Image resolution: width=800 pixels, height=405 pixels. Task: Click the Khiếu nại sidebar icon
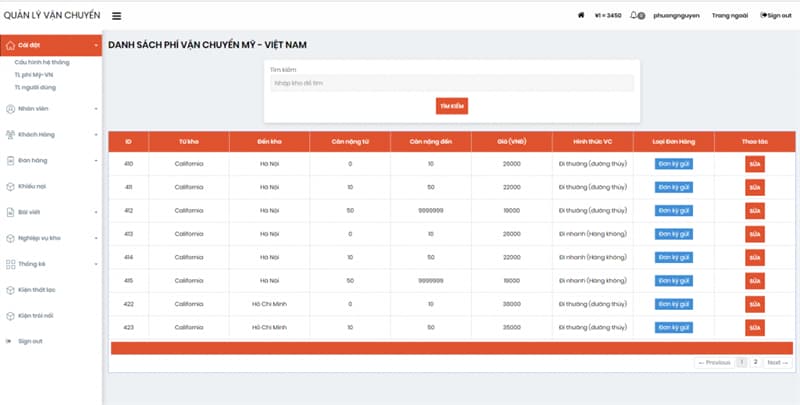pyautogui.click(x=10, y=186)
